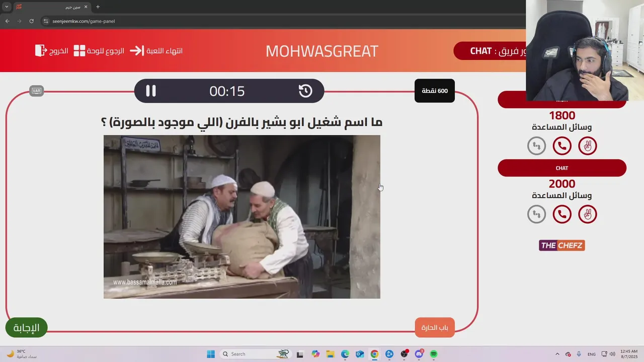644x362 pixels.
Task: Use first team's call-a-friend lifeline
Action: 562,146
